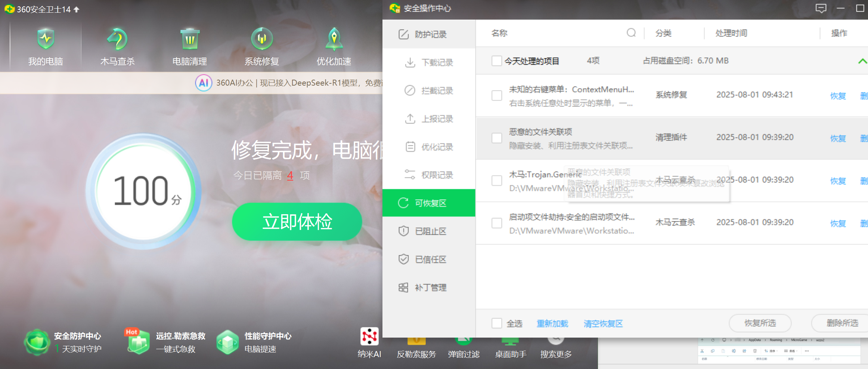
Task: Open 权限记录 in sidebar
Action: [x=429, y=175]
